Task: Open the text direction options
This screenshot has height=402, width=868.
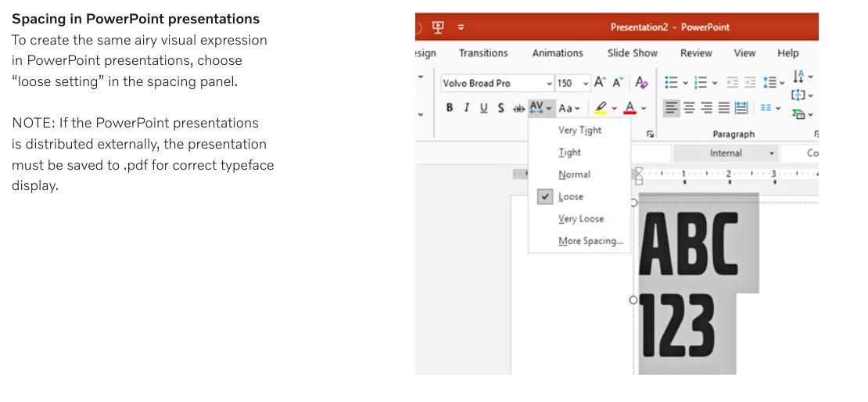Action: coord(802,76)
